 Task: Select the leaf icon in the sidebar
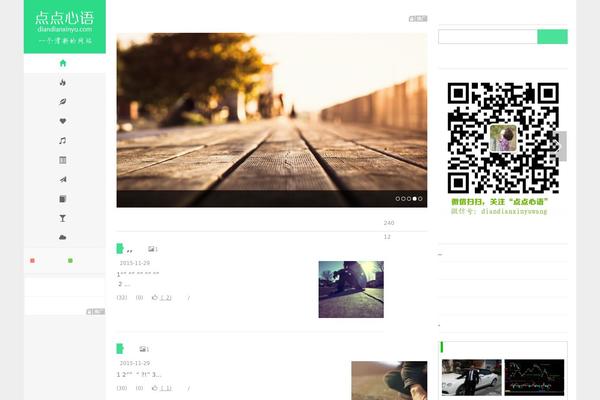[x=63, y=101]
